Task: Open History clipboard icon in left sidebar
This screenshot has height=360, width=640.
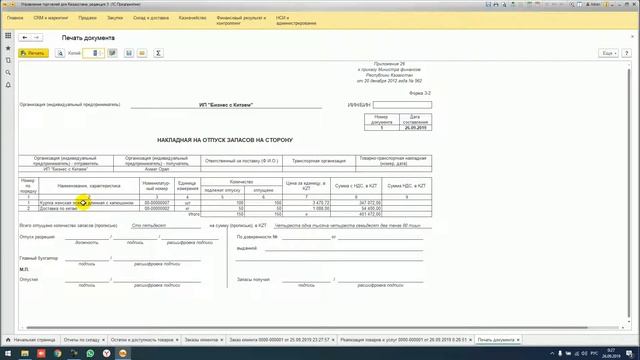Action: [8, 60]
